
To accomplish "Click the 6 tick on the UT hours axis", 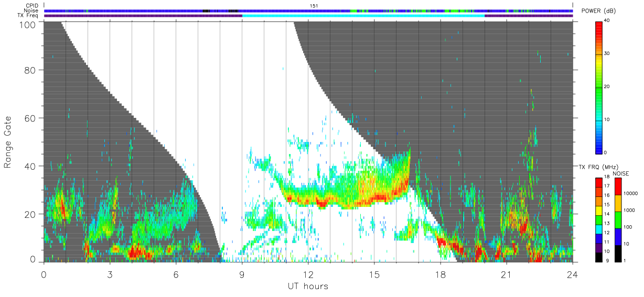I will [x=176, y=274].
